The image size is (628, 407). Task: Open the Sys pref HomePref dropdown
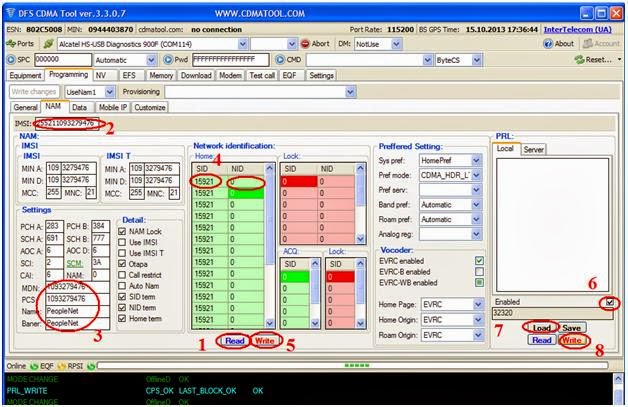(x=476, y=161)
